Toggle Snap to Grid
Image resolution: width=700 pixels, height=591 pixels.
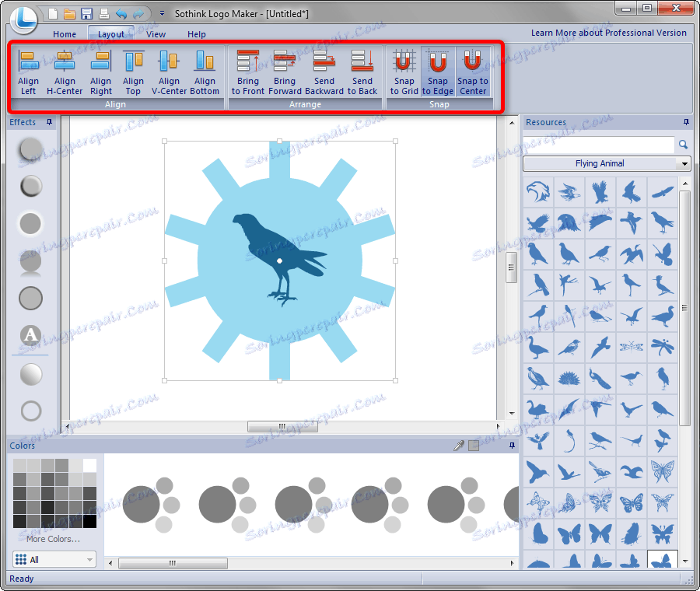[x=404, y=72]
